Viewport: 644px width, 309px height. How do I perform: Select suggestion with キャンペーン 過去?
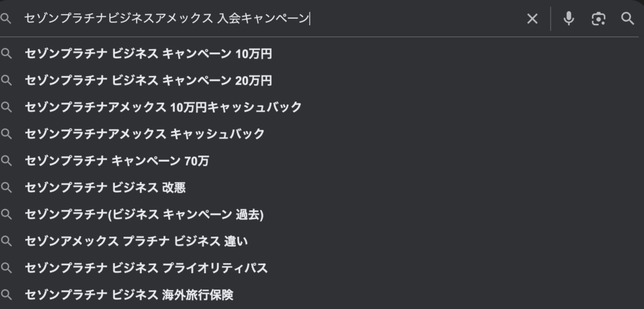click(x=144, y=215)
